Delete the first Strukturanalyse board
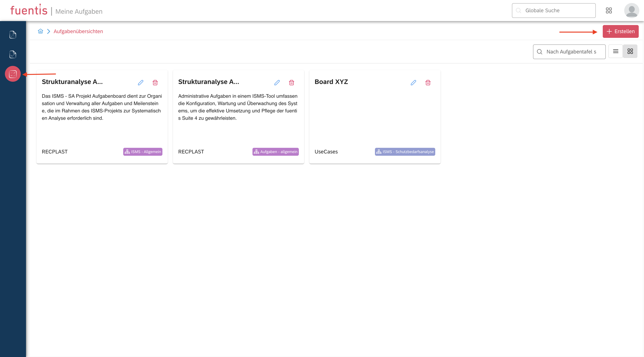The image size is (644, 357). tap(155, 83)
